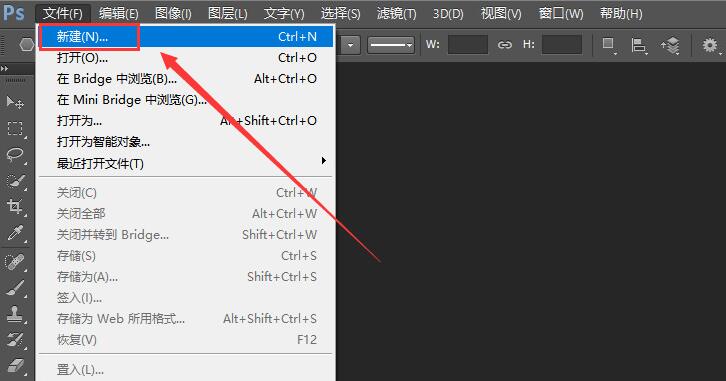Select the Rectangular Marquee tool
The width and height of the screenshot is (726, 381).
(x=15, y=128)
